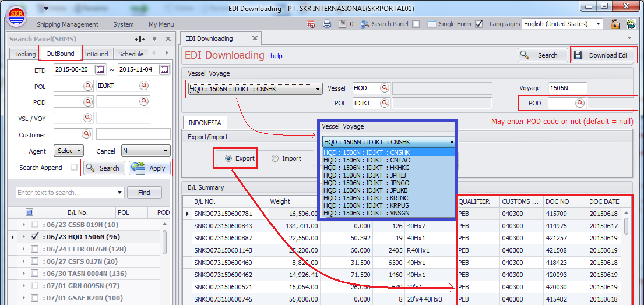Expand the 06/23 HQD 1506N tree row
Screen dimensions: 644x305
(x=23, y=237)
